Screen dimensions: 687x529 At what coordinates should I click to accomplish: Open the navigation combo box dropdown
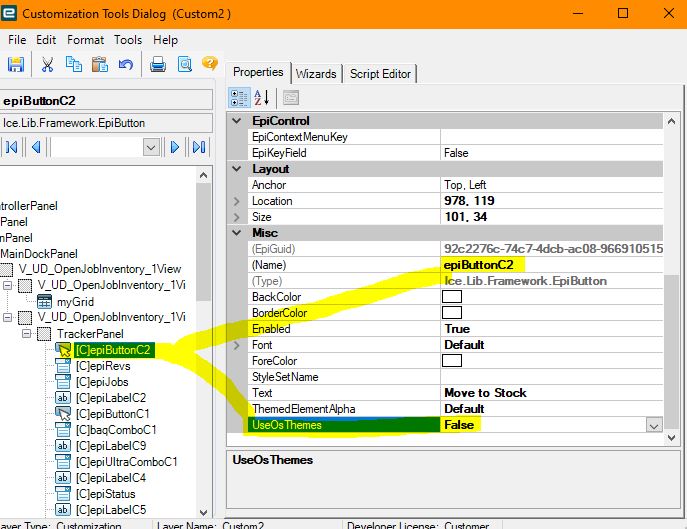click(151, 147)
